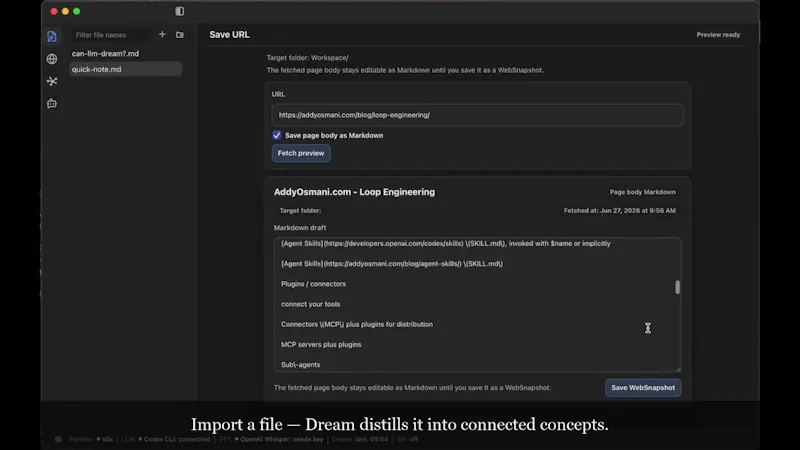Filter file names search field
Viewport: 800px width, 450px height.
point(111,35)
